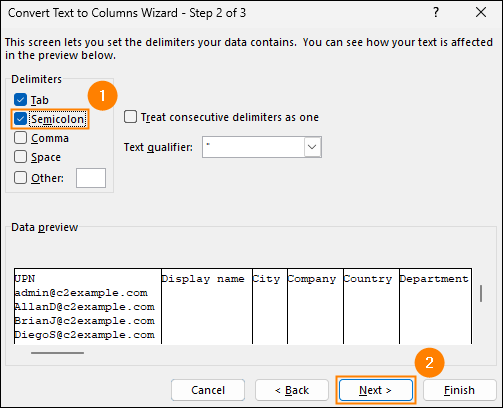
Task: Click DiegoS@c2example.com in the preview
Action: tap(84, 335)
